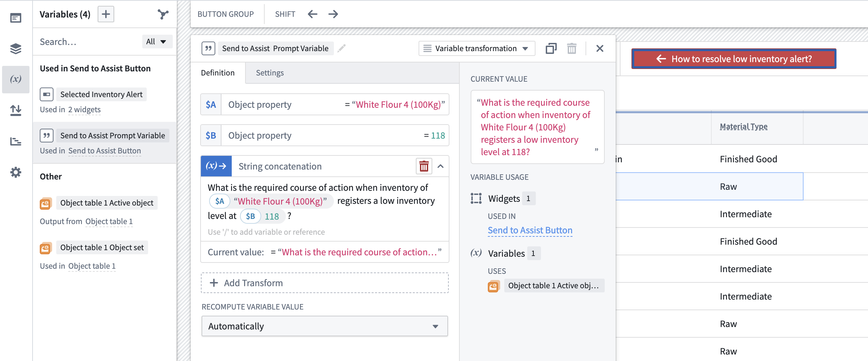The width and height of the screenshot is (868, 361).
Task: Open Send to Assist Button usage link
Action: (530, 230)
